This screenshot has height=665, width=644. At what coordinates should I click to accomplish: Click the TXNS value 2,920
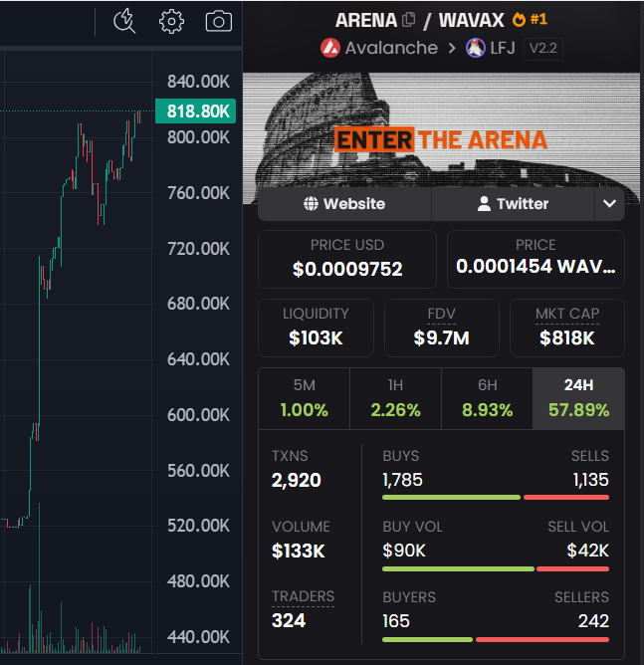click(x=297, y=480)
